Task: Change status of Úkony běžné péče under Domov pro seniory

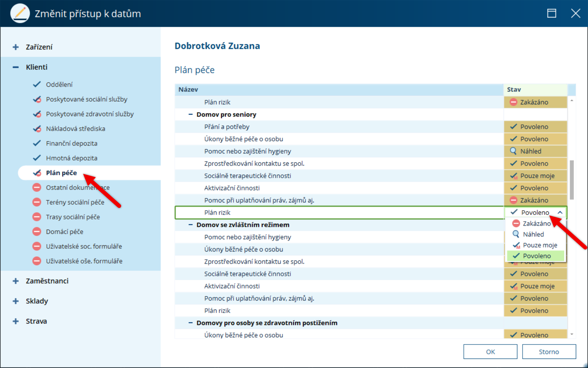Action: pyautogui.click(x=535, y=139)
